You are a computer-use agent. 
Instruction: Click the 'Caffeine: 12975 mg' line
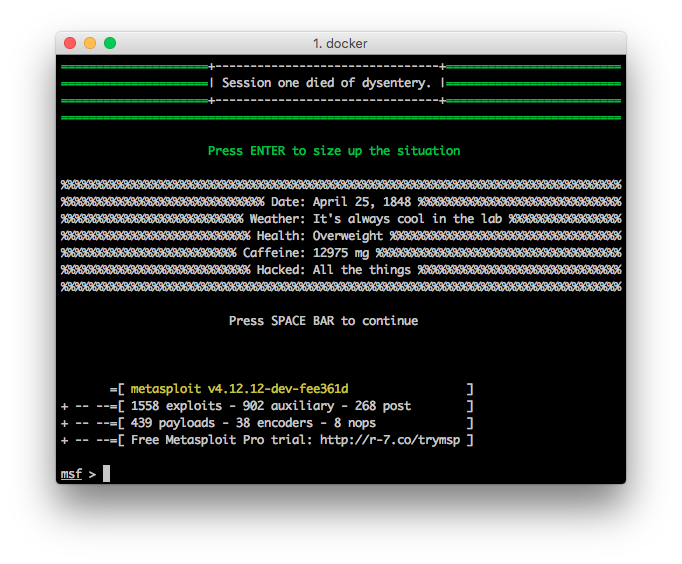[x=306, y=253]
